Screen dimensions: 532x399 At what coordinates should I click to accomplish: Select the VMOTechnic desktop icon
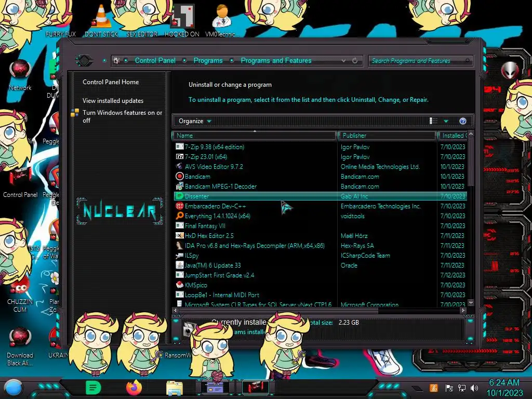coord(222,20)
